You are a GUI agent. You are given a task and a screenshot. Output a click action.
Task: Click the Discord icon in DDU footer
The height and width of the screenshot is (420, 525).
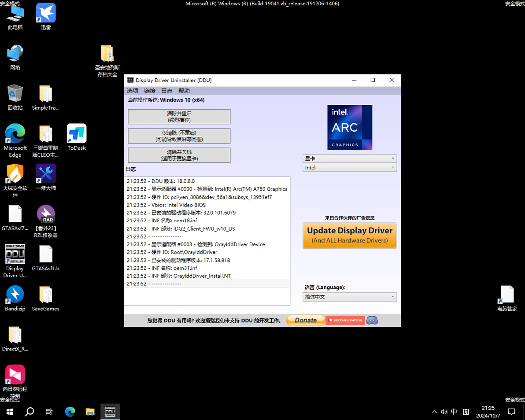tap(372, 320)
